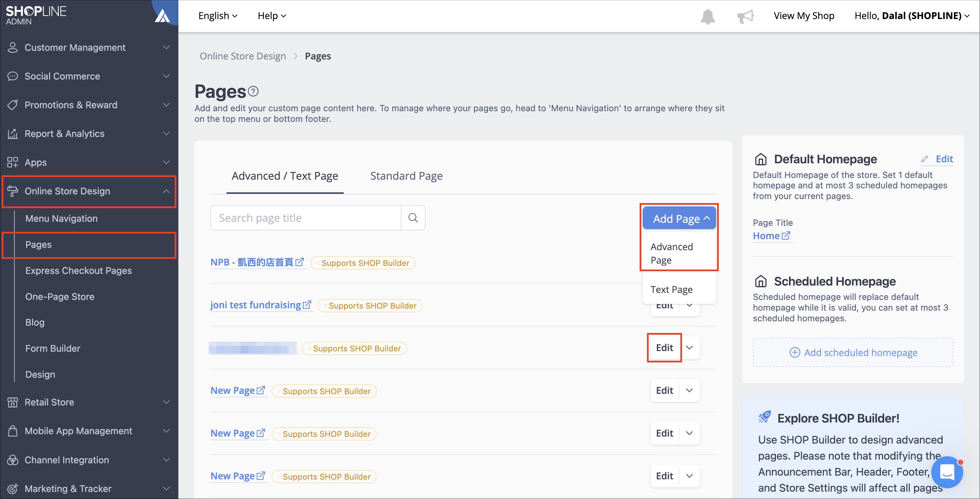Click the Social Commerce chat icon
Image resolution: width=980 pixels, height=499 pixels.
[13, 76]
